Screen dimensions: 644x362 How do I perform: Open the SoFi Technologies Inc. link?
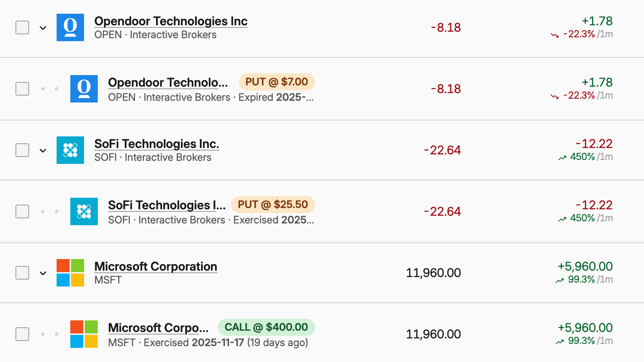[x=156, y=144]
